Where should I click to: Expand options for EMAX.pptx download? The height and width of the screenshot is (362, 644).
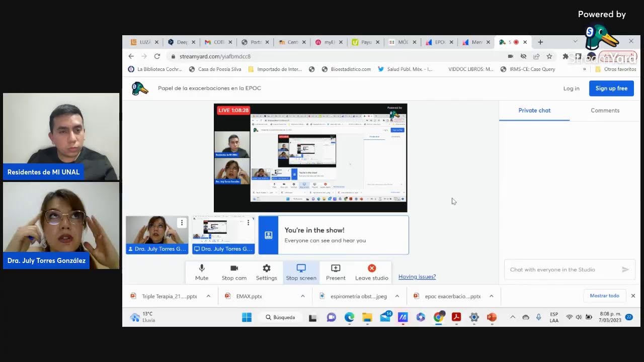click(x=303, y=296)
